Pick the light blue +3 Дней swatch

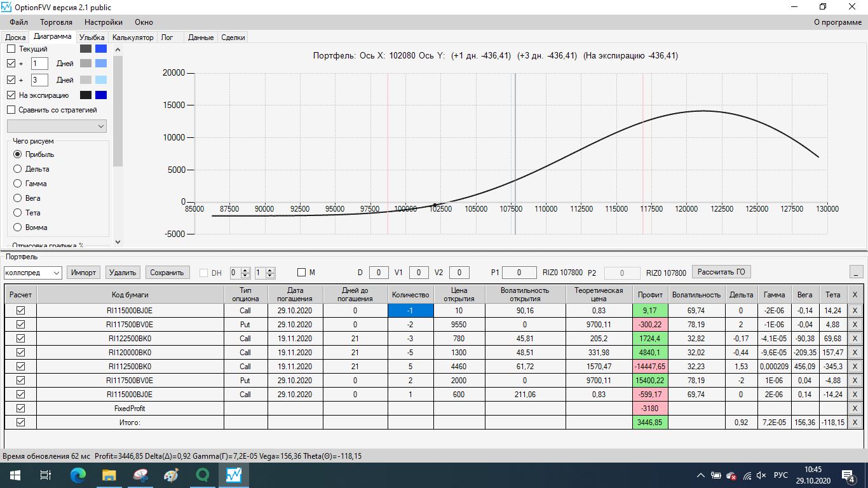[x=101, y=80]
